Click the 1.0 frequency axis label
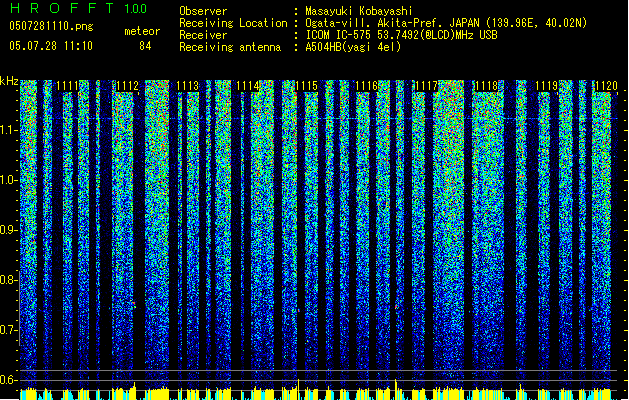 8,180
